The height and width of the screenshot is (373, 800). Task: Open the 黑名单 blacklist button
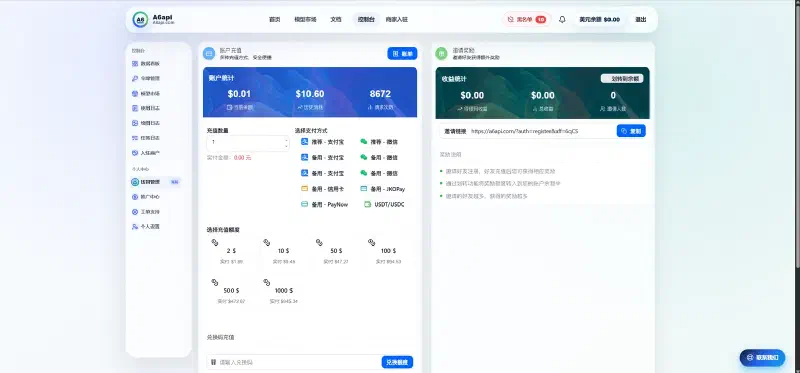(x=527, y=19)
